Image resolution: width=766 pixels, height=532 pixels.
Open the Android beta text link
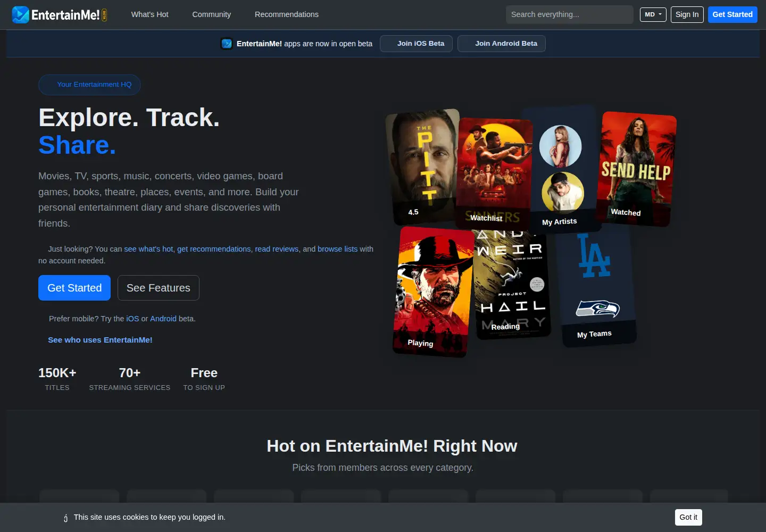point(163,319)
